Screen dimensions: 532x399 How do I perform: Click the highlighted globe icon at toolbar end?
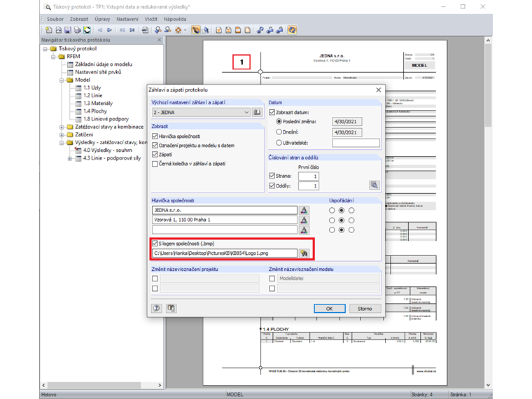[x=292, y=30]
